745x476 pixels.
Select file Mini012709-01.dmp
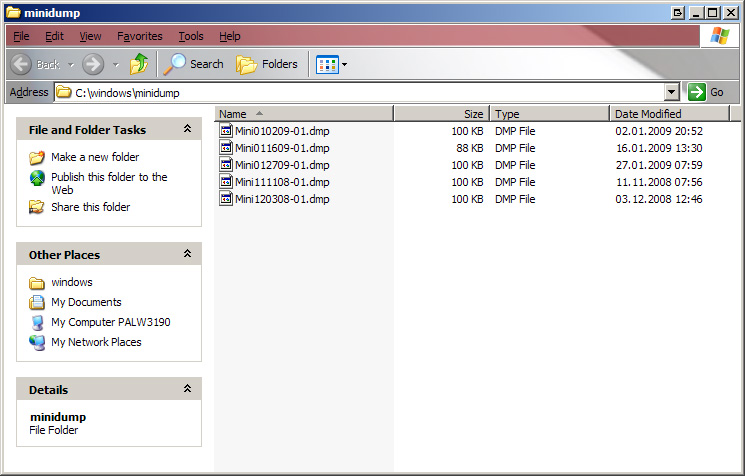click(x=282, y=165)
